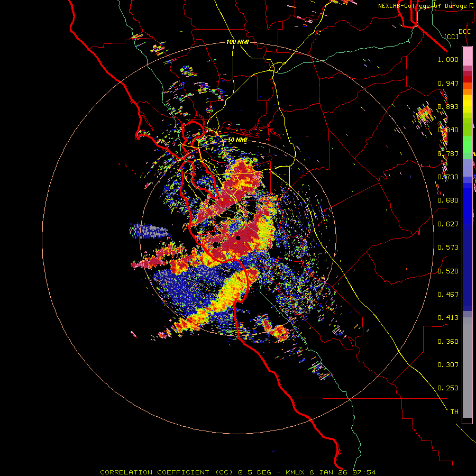Click the 0.307 legend value
Screen dimensions: 476x476
coord(448,365)
